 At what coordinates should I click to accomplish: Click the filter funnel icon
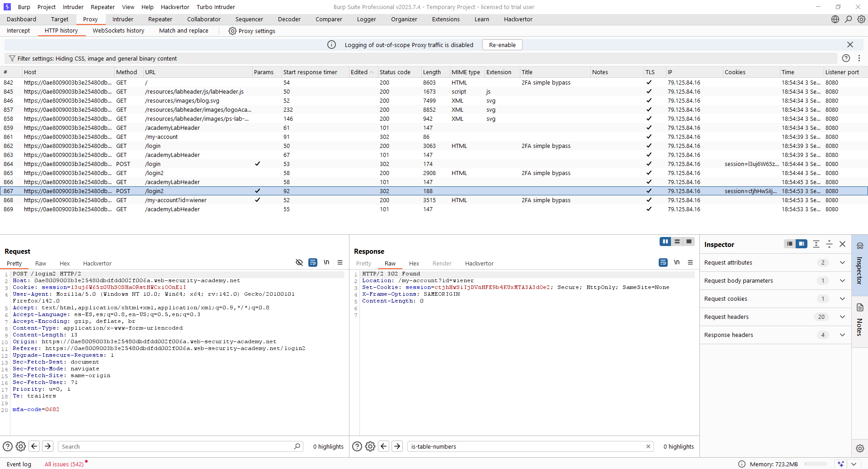click(x=12, y=58)
